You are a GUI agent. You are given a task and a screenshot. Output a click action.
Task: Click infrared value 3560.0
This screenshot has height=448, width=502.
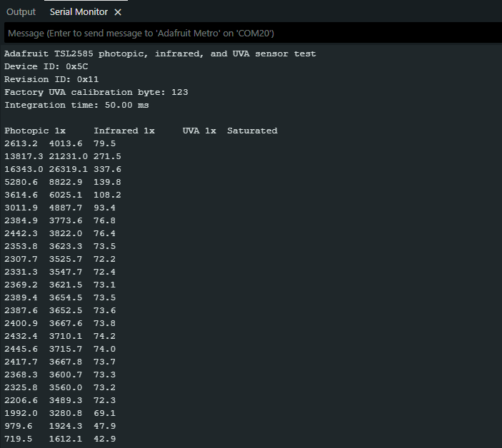pos(66,387)
